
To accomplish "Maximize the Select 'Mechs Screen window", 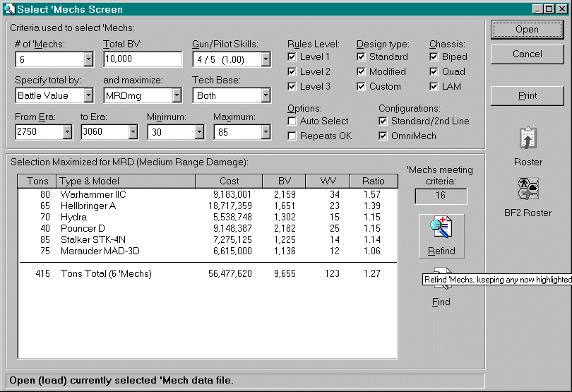I will [549, 9].
